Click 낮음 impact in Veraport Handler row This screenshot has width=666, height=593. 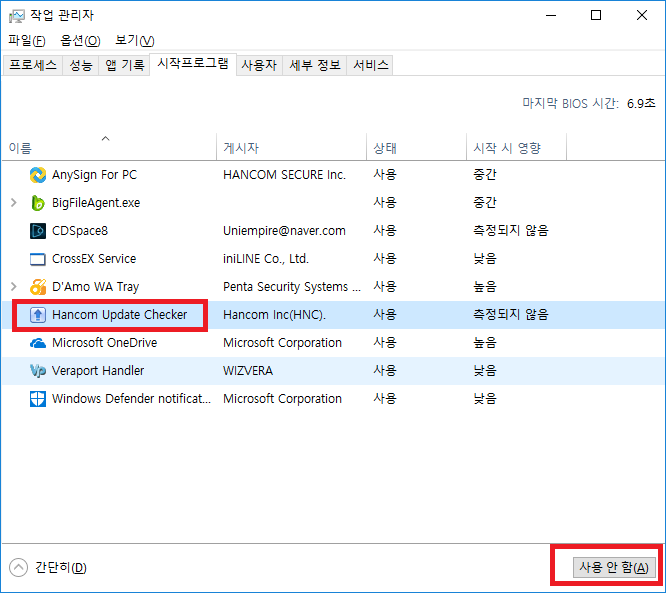[x=485, y=371]
